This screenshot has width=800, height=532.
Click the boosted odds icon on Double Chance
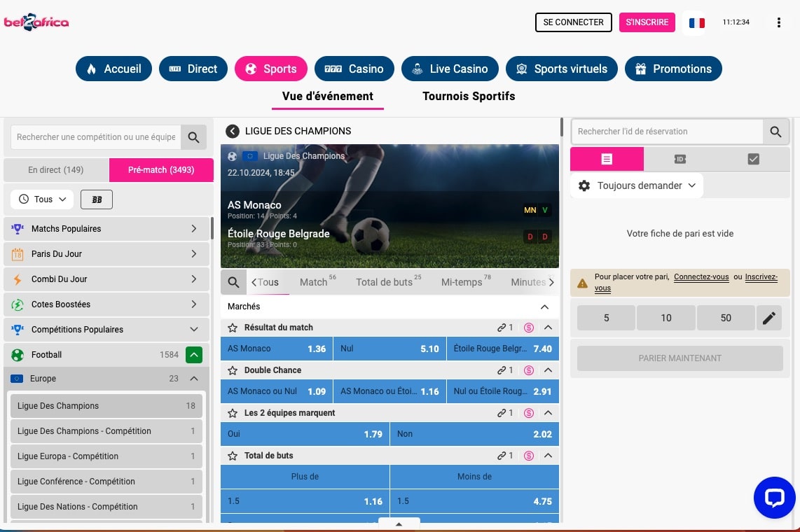click(x=528, y=370)
